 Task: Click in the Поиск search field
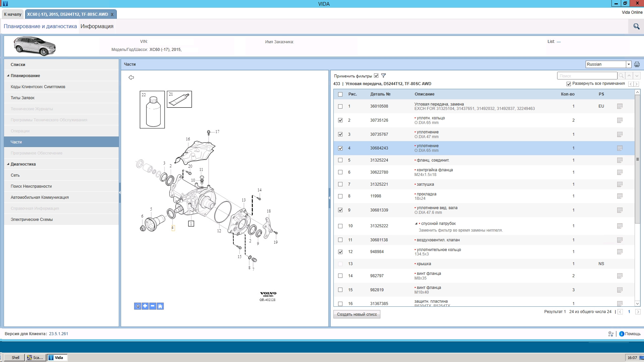[587, 76]
